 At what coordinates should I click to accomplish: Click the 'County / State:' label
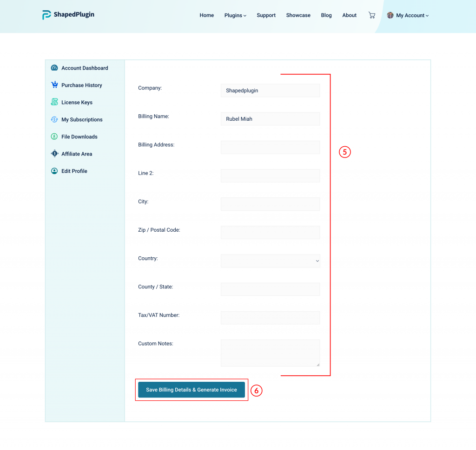(x=155, y=287)
